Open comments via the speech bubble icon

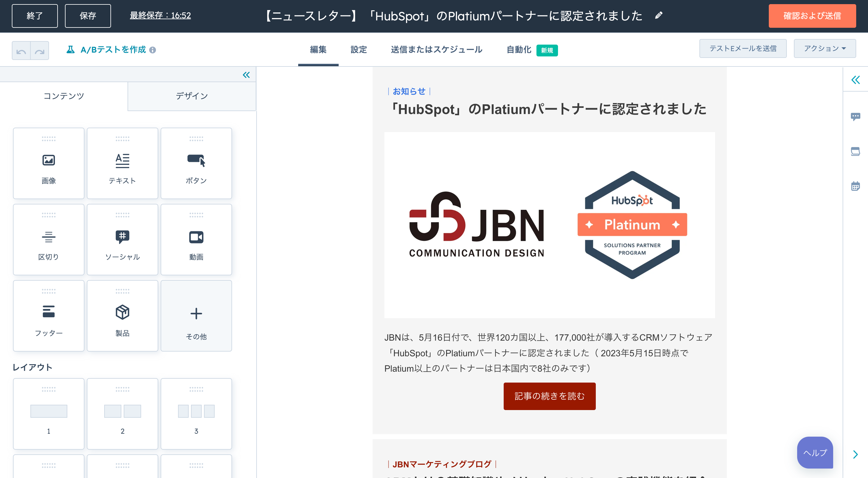[x=855, y=117]
